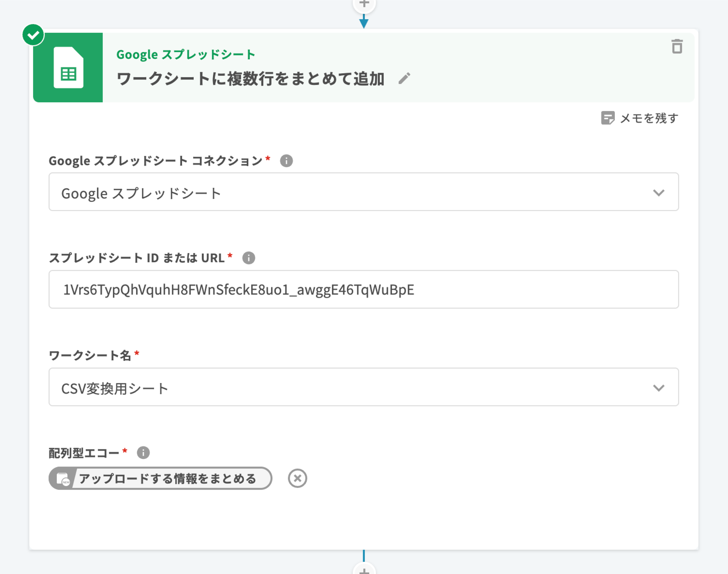Screen dimensions: 728x574
Task: Click the Google Sheets app icon
Action: coord(68,68)
